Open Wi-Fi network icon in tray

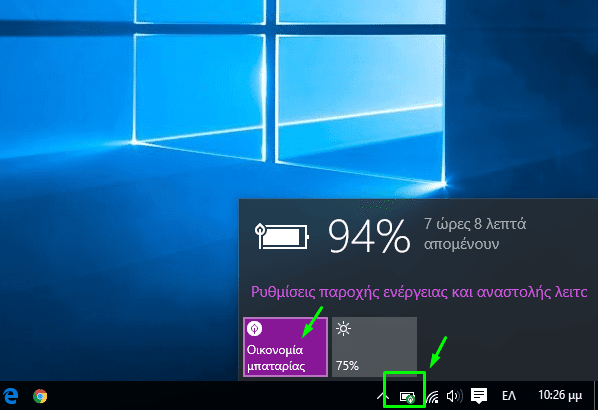pos(432,397)
